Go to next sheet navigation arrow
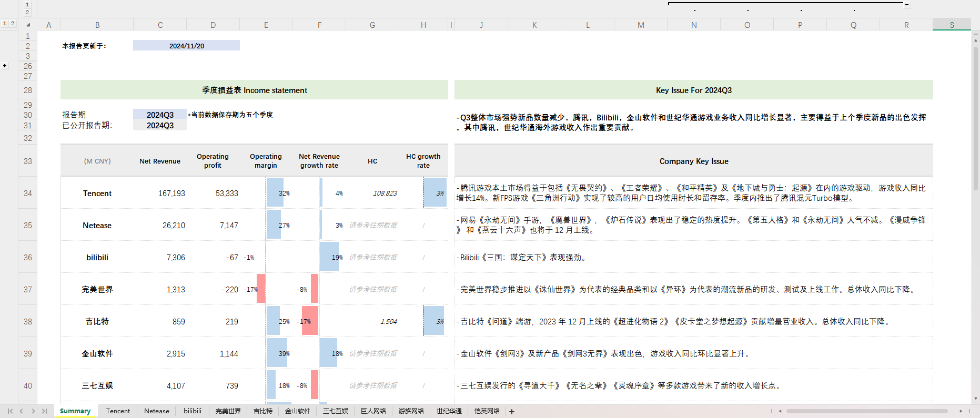The height and width of the screenshot is (418, 980). [x=33, y=411]
